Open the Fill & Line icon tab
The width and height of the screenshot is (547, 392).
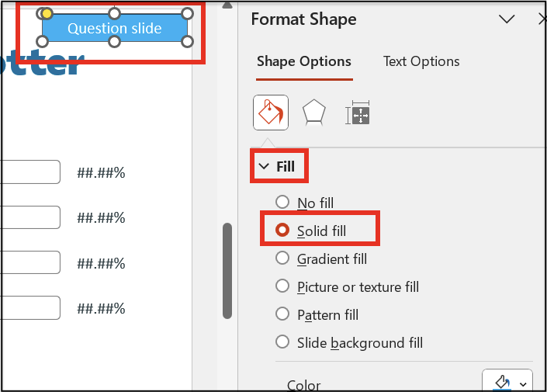coord(271,113)
